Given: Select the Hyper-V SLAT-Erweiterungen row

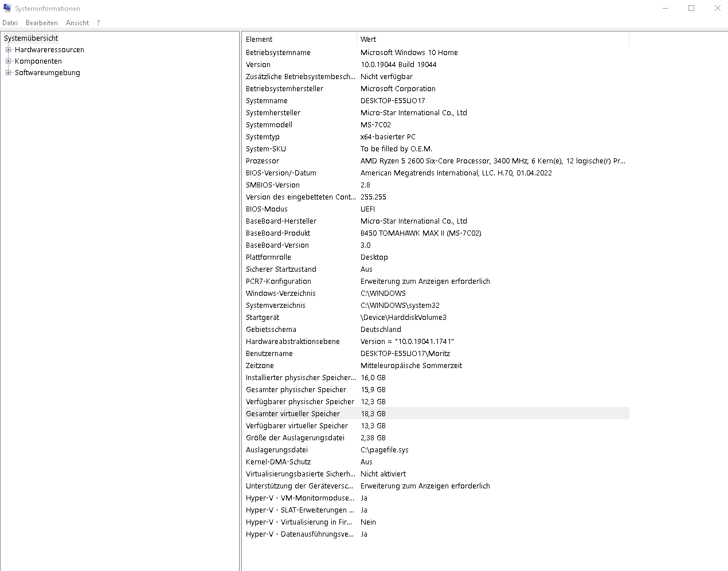Looking at the screenshot, I should tap(436, 510).
